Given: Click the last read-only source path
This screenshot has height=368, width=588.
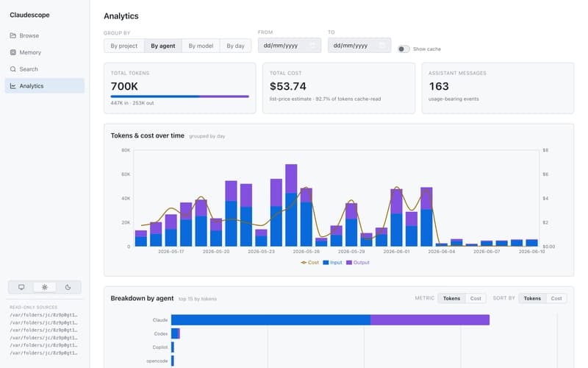Looking at the screenshot, I should [x=43, y=353].
